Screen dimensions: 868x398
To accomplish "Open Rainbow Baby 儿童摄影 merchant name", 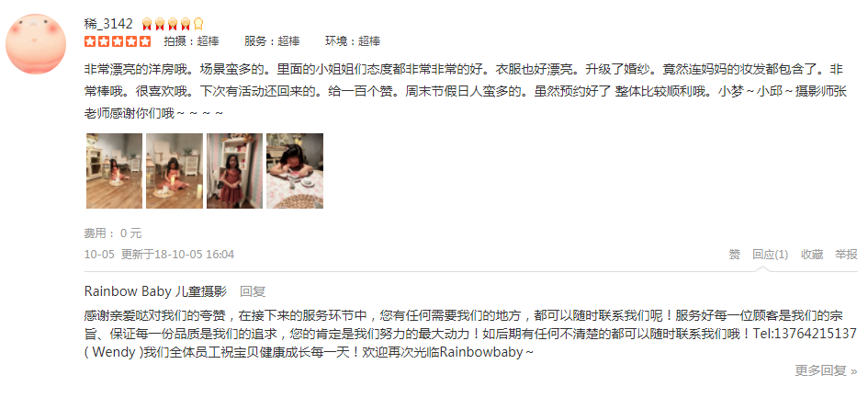I will pyautogui.click(x=155, y=291).
